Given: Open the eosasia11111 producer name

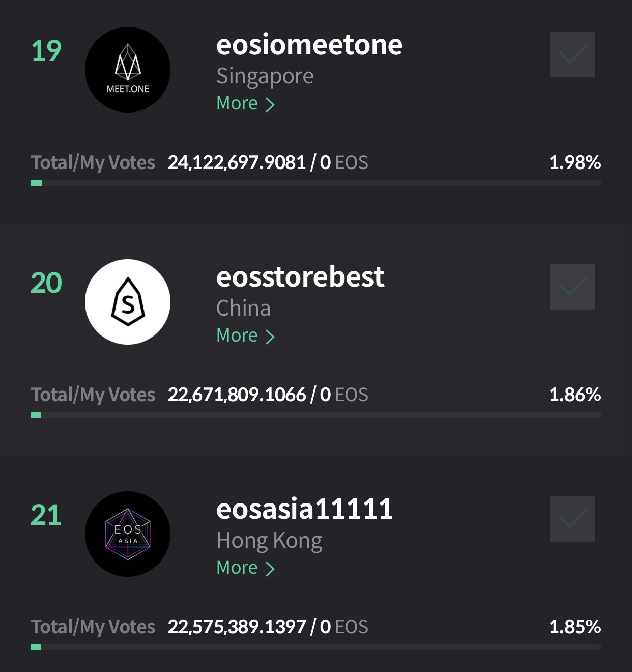Looking at the screenshot, I should coord(304,509).
